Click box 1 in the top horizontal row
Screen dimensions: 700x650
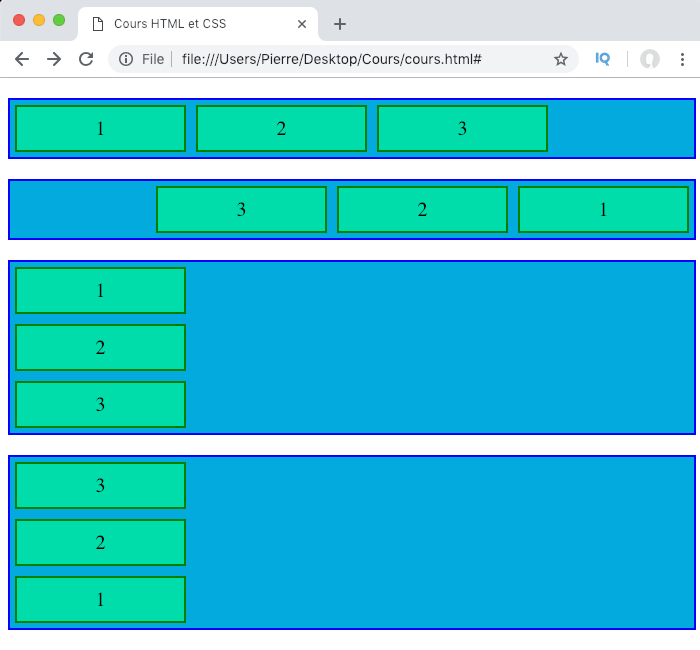100,128
